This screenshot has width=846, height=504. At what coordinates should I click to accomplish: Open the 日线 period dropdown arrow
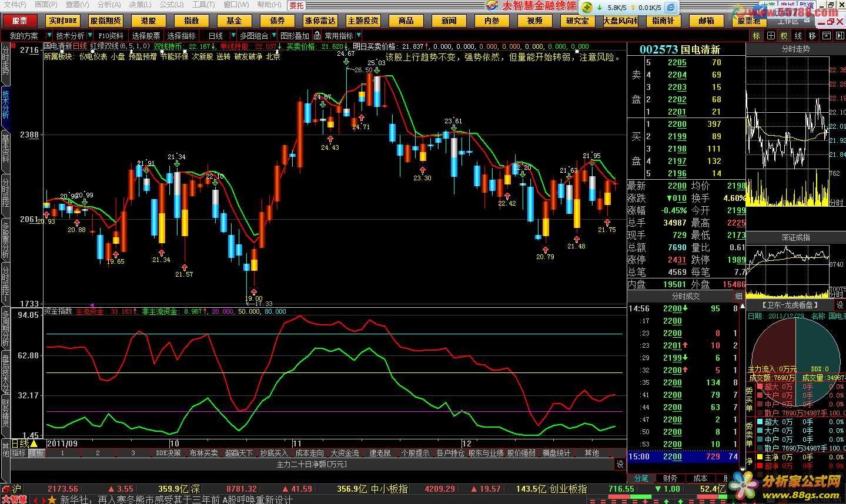pos(232,36)
